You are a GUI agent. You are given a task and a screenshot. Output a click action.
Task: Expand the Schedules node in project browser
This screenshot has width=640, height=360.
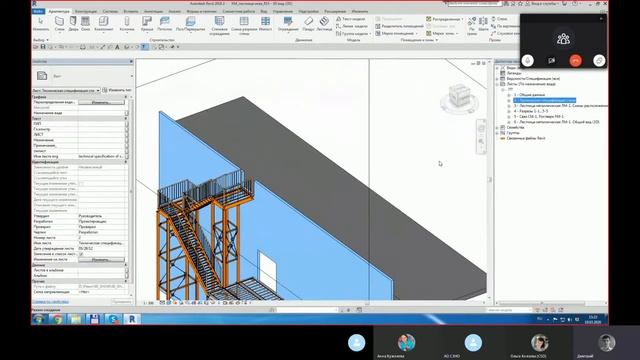498,78
